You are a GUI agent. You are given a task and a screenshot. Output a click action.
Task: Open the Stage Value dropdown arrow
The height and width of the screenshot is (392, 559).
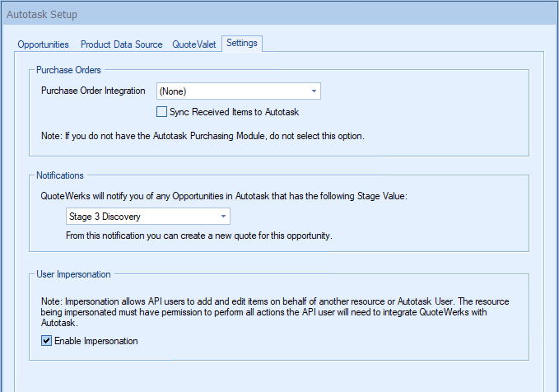pos(223,217)
